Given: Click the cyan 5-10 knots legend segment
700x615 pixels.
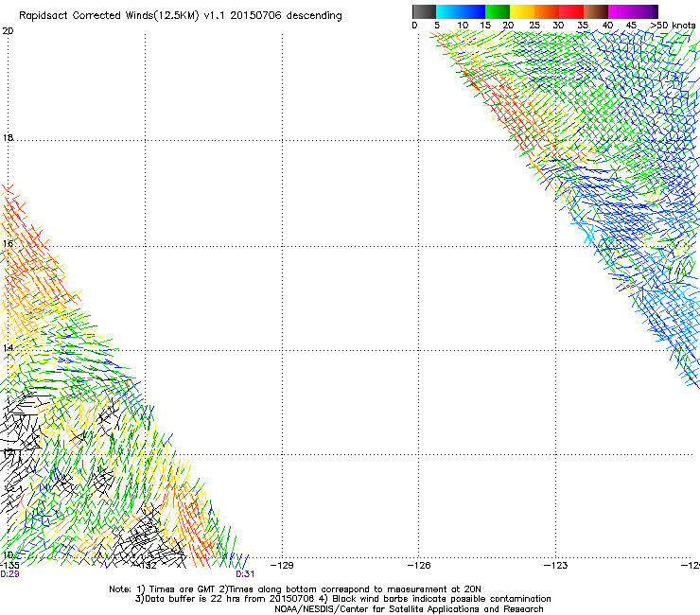Looking at the screenshot, I should pyautogui.click(x=448, y=11).
